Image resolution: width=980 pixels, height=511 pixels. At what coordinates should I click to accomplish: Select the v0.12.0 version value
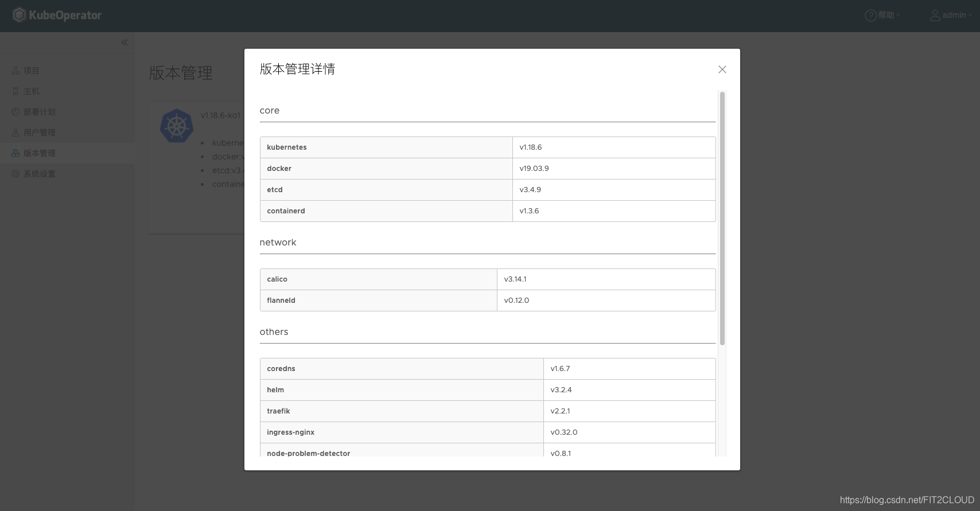pos(516,301)
